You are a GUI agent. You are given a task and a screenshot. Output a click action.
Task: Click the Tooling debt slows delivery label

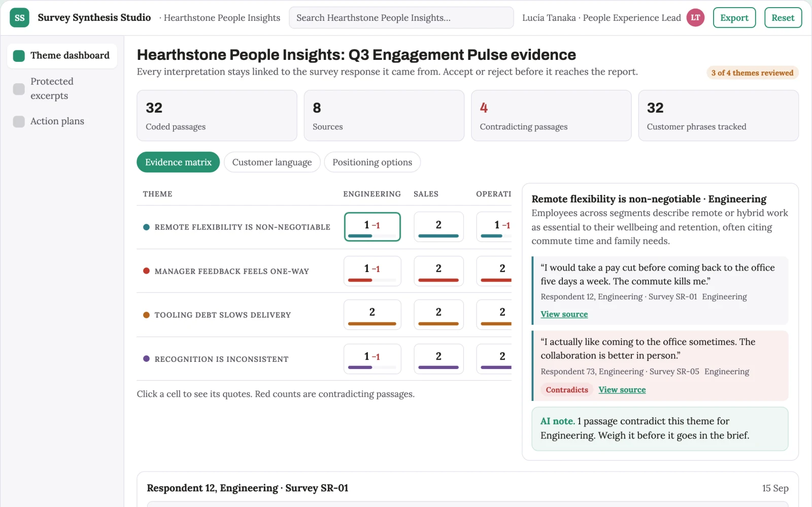(x=222, y=315)
